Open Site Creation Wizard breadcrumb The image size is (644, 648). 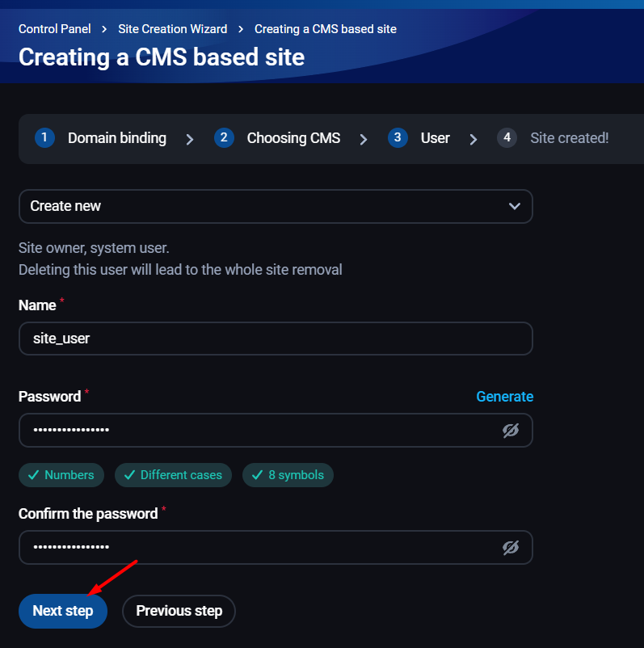(x=172, y=29)
